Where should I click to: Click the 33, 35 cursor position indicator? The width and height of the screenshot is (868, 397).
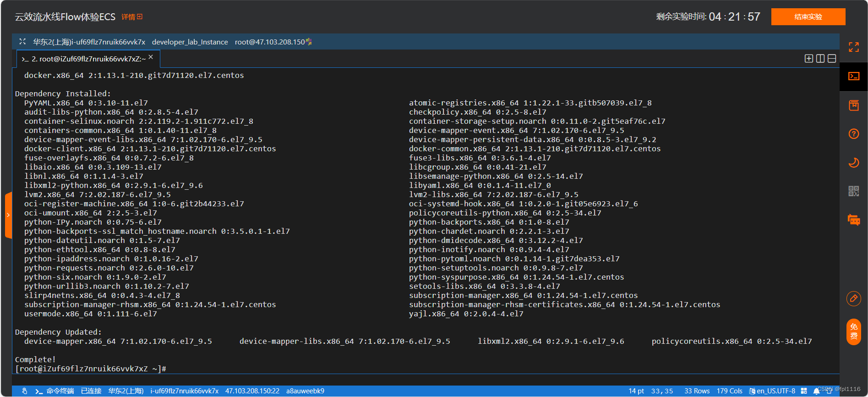(662, 391)
